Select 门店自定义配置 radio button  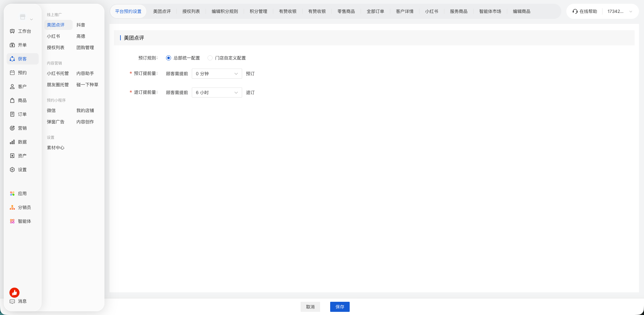[210, 58]
